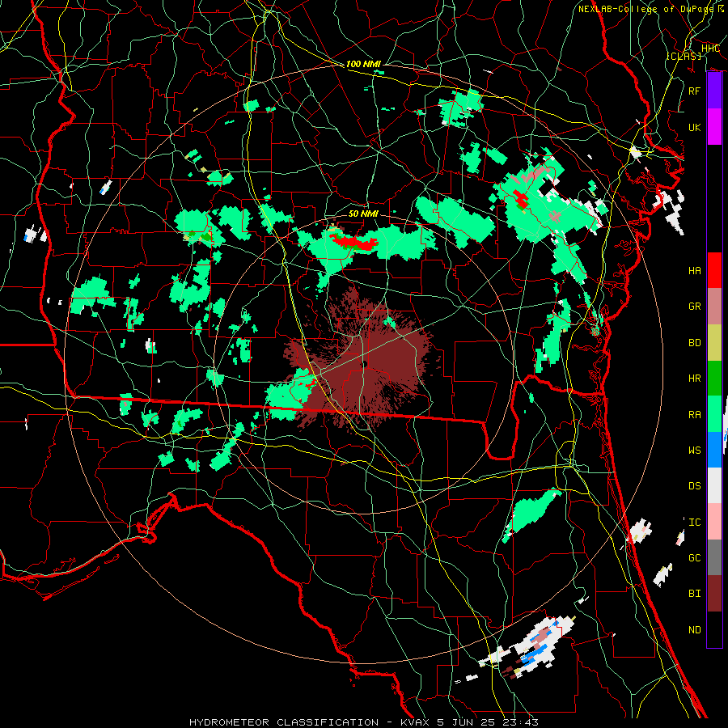Image resolution: width=728 pixels, height=728 pixels.
Task: Click the 'HR' legend label
Action: pos(694,379)
